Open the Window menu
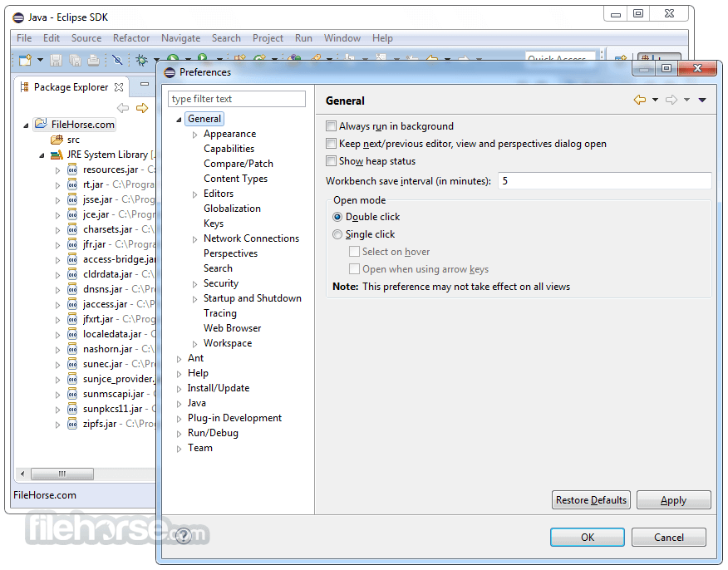This screenshot has height=570, width=728. pyautogui.click(x=342, y=38)
